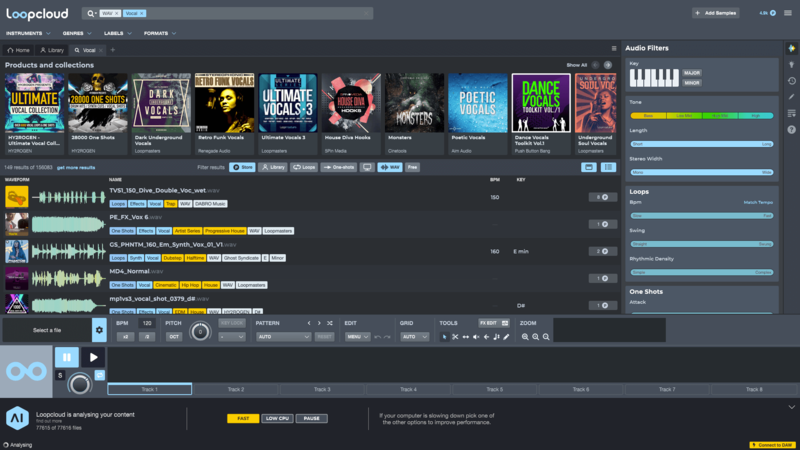Select the volume speaker tool

pos(476,337)
